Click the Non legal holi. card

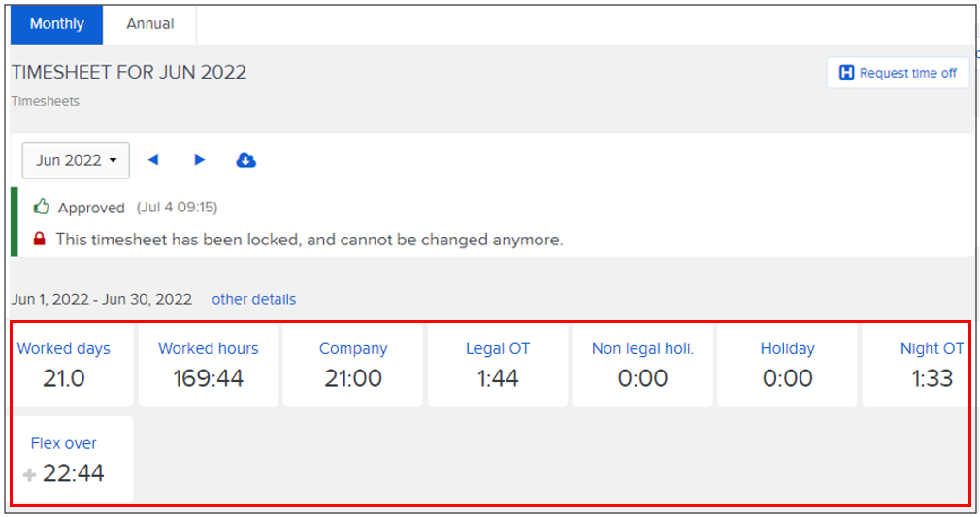pos(642,365)
